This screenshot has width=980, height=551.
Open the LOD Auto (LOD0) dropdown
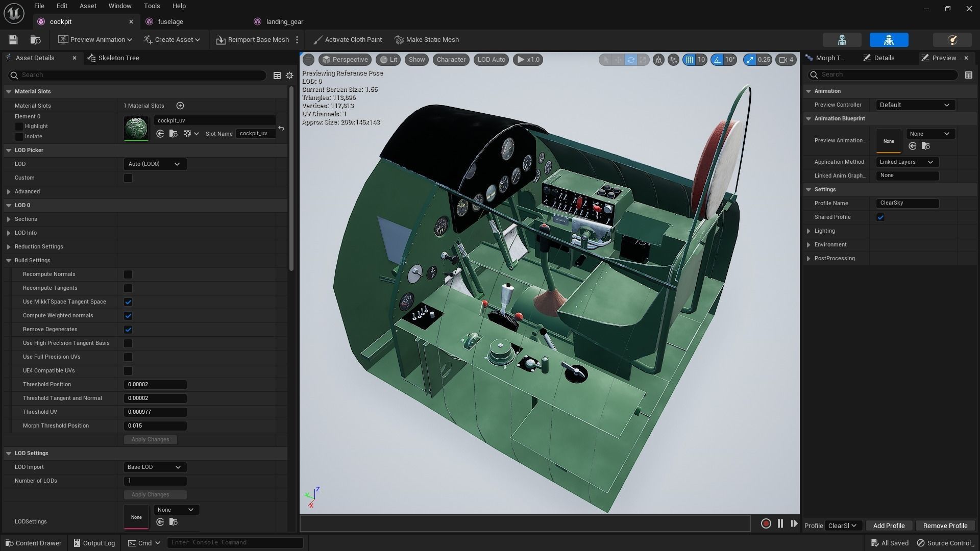coord(155,164)
